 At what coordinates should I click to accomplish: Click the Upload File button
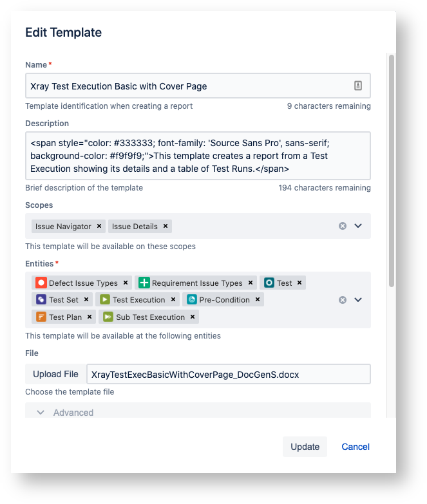[55, 374]
